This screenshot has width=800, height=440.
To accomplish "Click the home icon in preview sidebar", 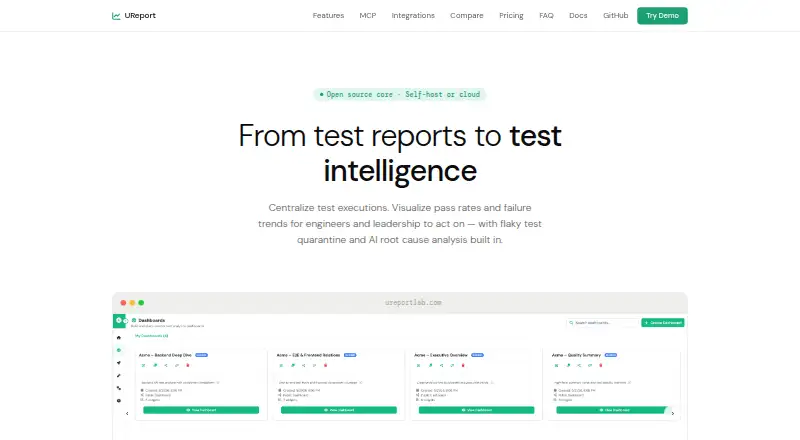I will 119,337.
